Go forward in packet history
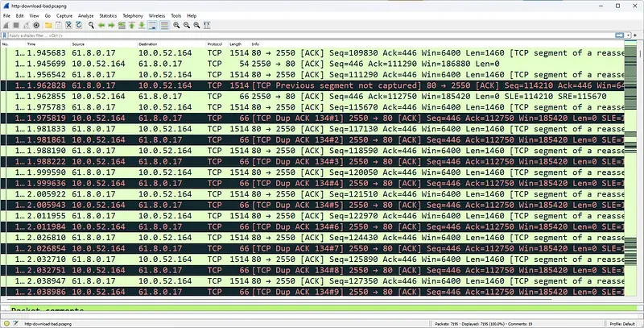Screen dimensions: 644x328 [111, 26]
